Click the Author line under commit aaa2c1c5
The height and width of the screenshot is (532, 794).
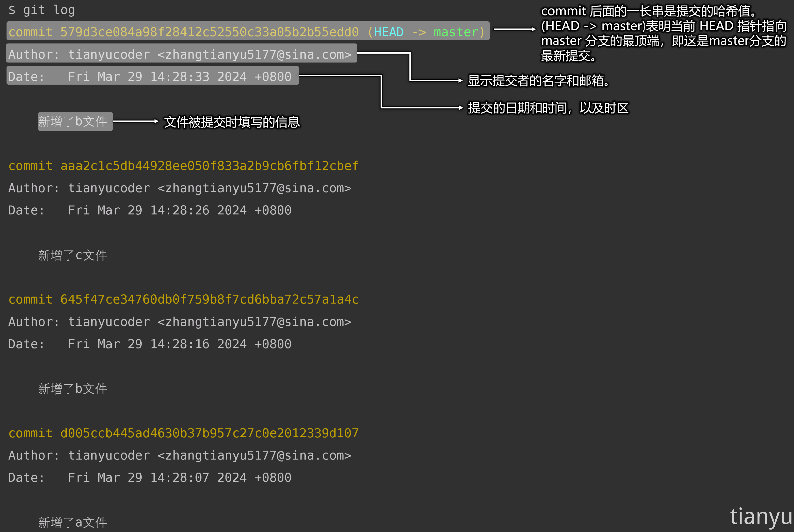180,188
